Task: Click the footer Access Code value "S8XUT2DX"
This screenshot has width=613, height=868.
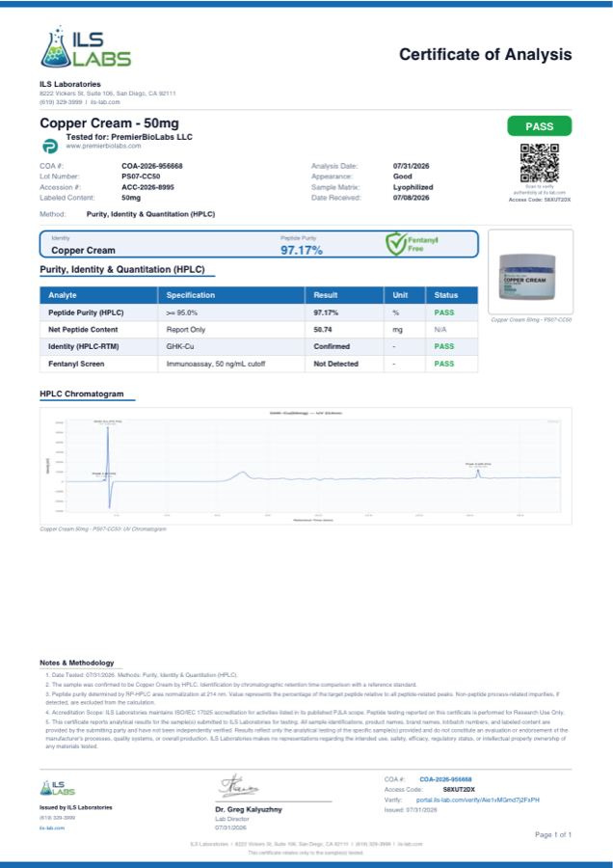Action: pyautogui.click(x=459, y=789)
